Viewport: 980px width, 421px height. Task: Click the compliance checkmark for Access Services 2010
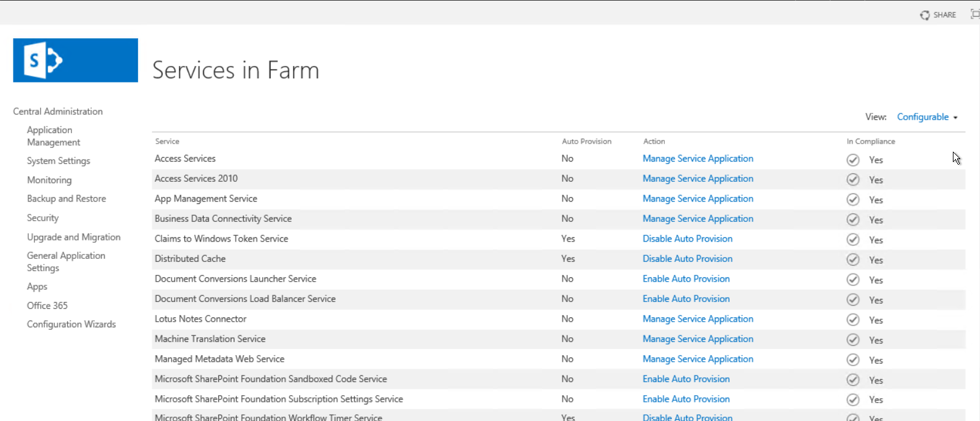click(x=853, y=179)
